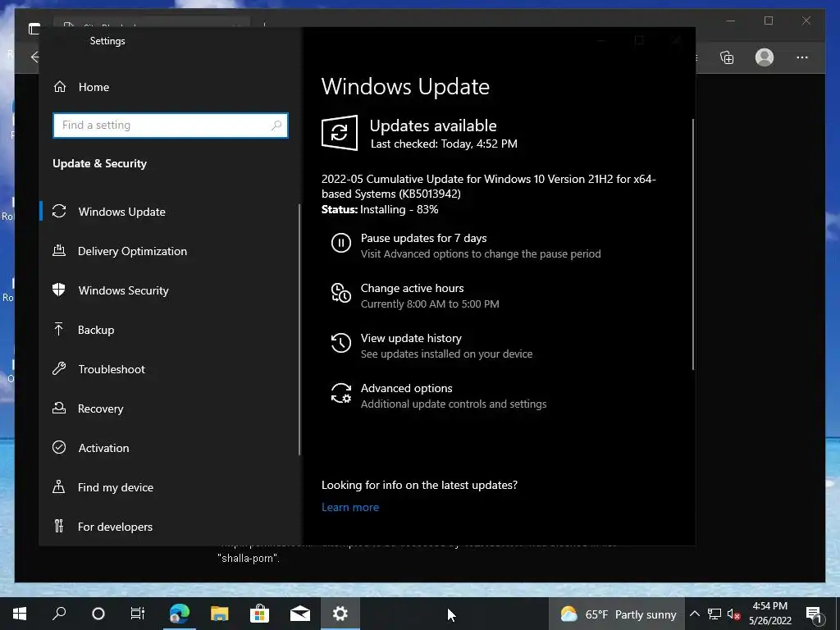Open clock showing 4:54 PM 5/26/2022

tap(769, 614)
